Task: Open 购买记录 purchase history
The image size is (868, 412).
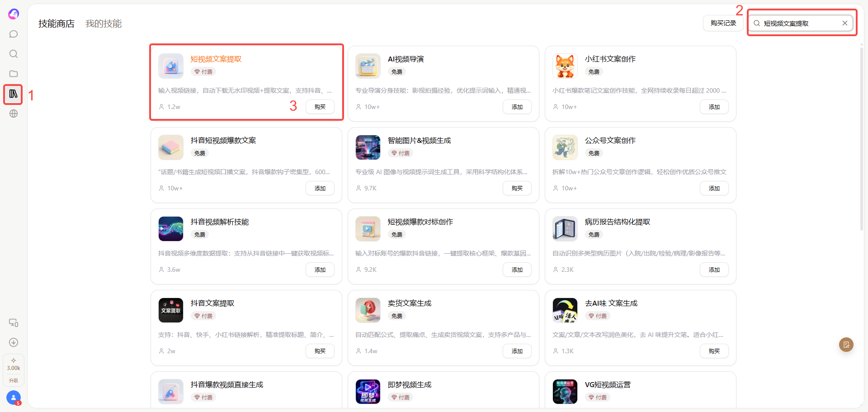Action: click(723, 23)
